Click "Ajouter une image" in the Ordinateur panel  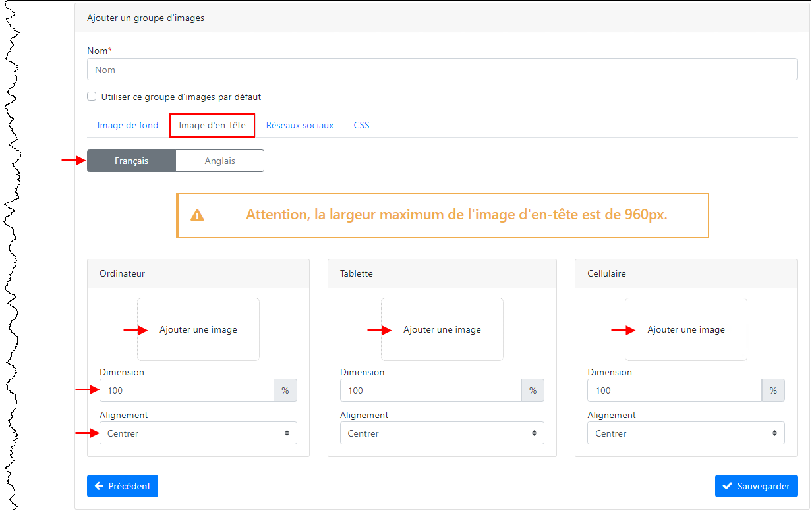198,329
